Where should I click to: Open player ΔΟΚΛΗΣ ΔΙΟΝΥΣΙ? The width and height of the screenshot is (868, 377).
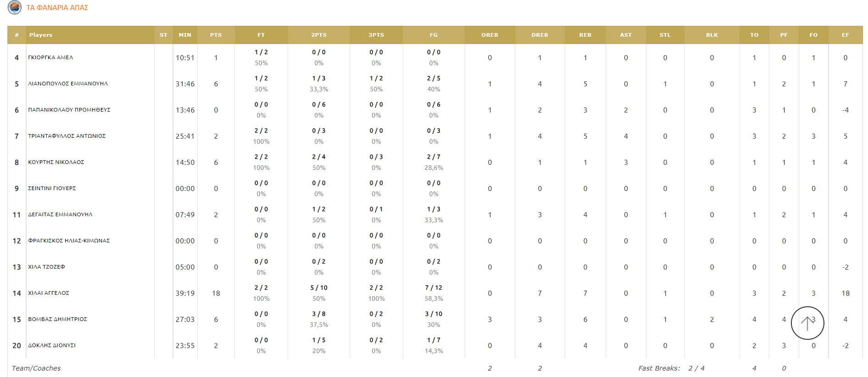tap(52, 345)
